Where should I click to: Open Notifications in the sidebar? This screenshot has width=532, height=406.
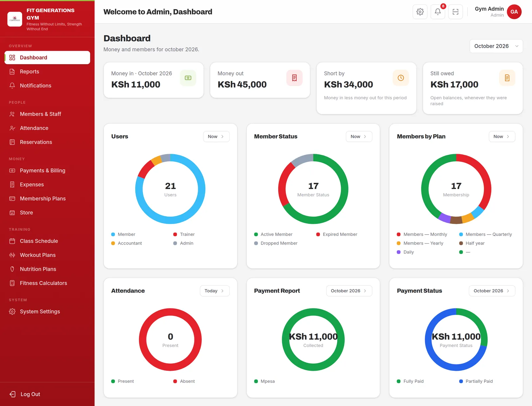pos(47,85)
